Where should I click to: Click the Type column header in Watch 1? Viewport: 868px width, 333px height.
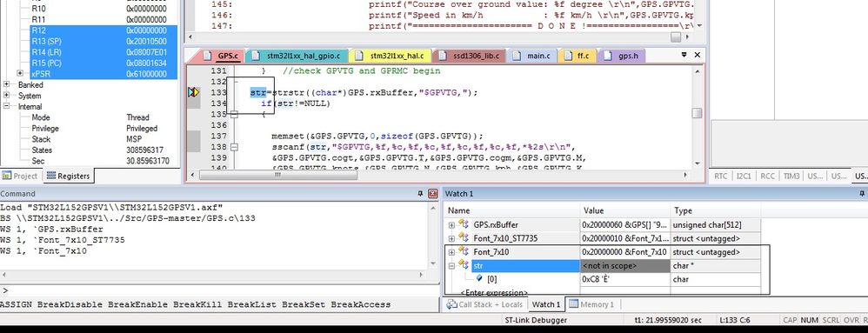[716, 210]
